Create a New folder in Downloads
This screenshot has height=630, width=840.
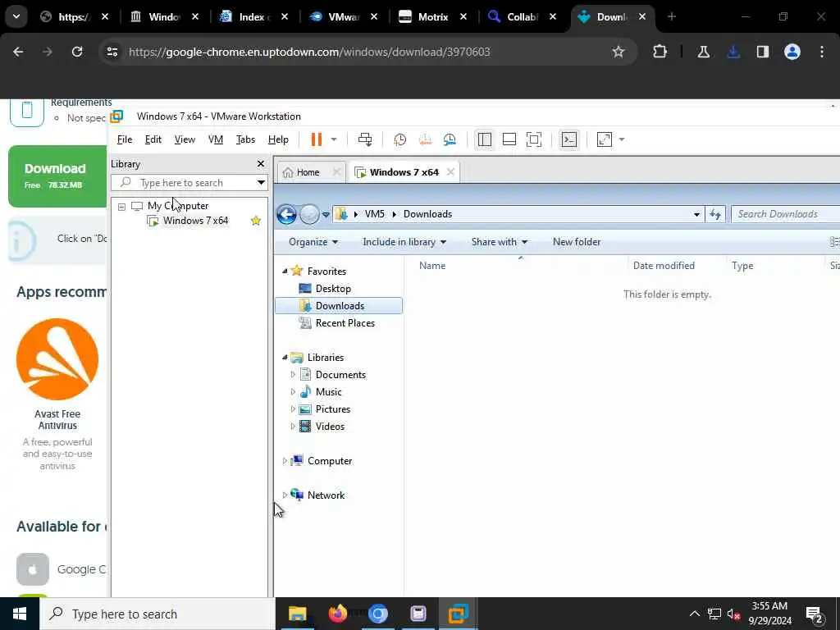tap(577, 242)
